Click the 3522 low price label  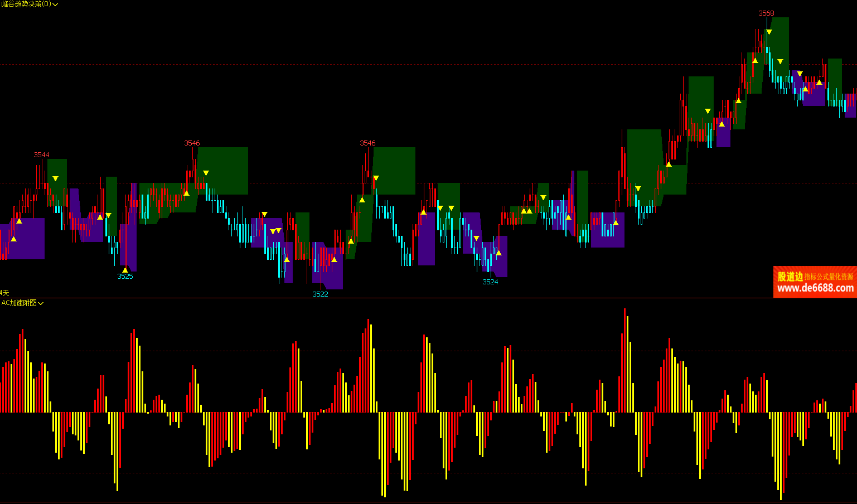(x=320, y=294)
